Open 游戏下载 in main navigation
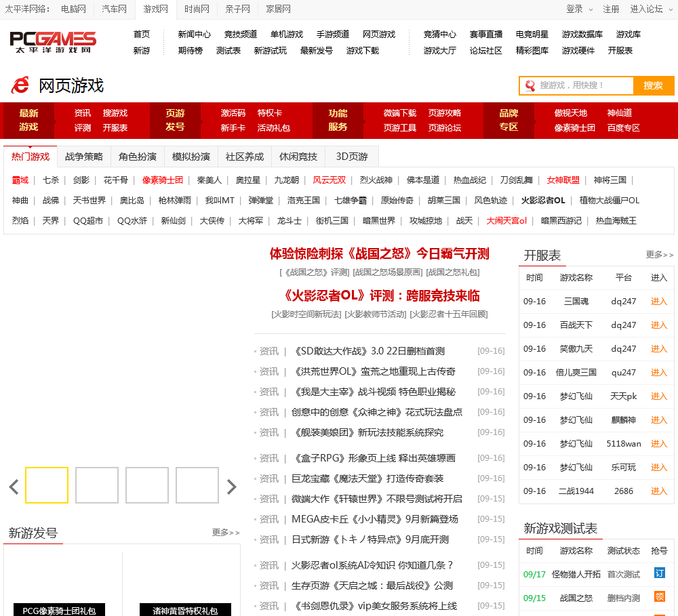 [363, 51]
